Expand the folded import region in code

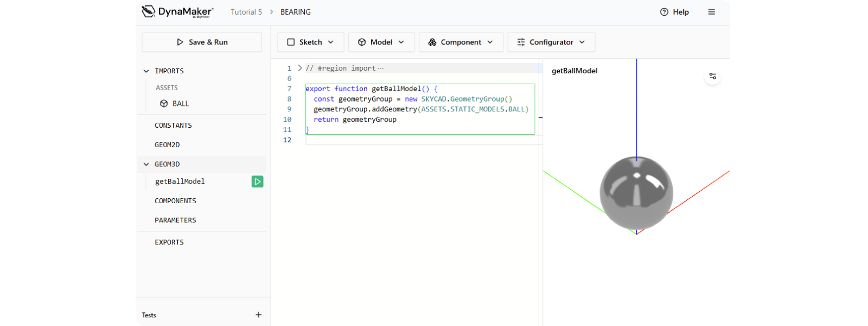(299, 68)
